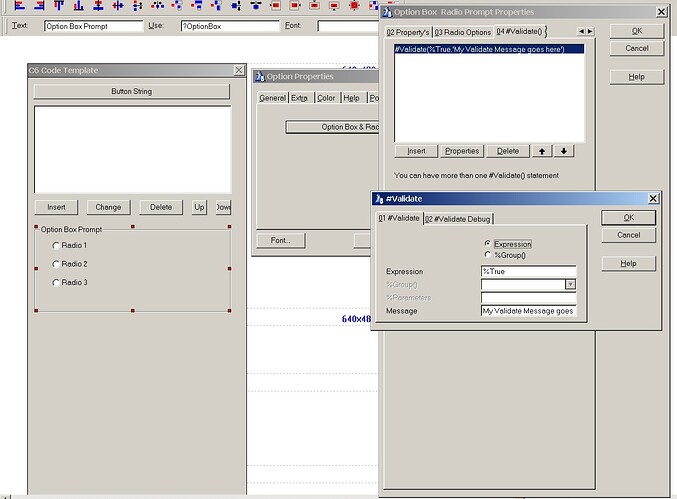677x499 pixels.
Task: Select the #Validate statement in the list
Action: click(489, 49)
